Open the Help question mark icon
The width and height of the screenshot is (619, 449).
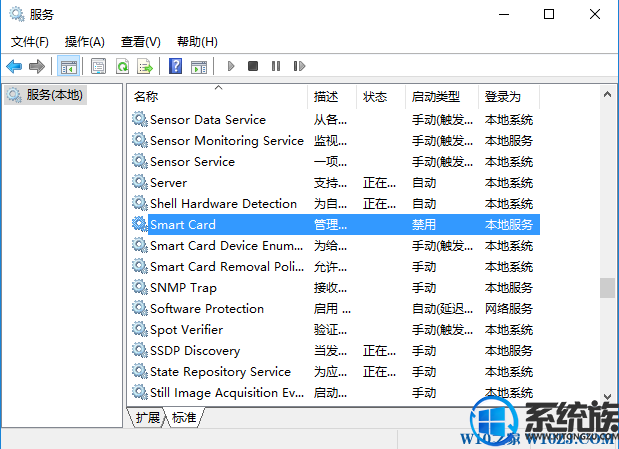tap(175, 66)
